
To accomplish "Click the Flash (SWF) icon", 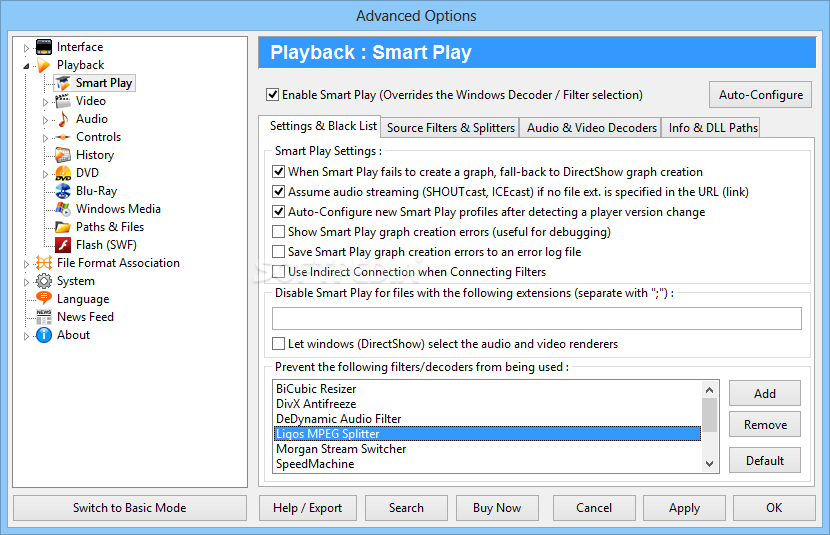I will (63, 245).
